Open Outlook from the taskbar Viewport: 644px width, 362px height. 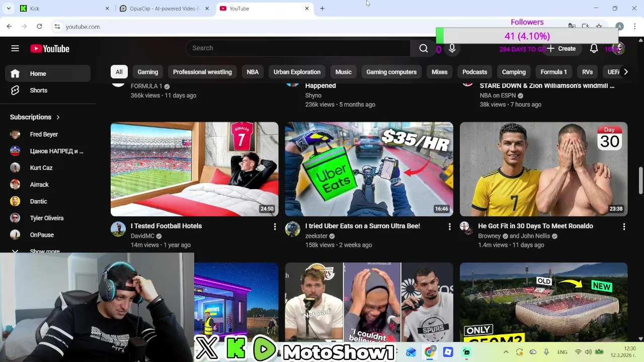pos(411,352)
